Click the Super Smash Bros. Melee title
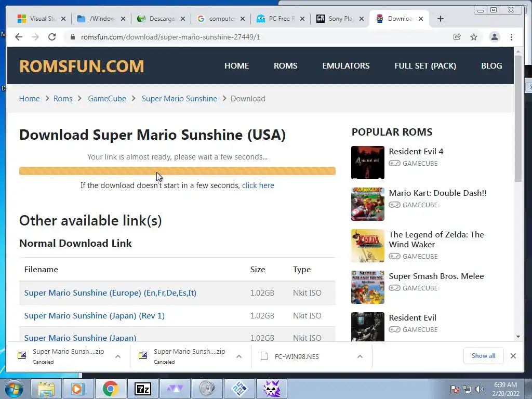The height and width of the screenshot is (399, 532). click(x=436, y=276)
